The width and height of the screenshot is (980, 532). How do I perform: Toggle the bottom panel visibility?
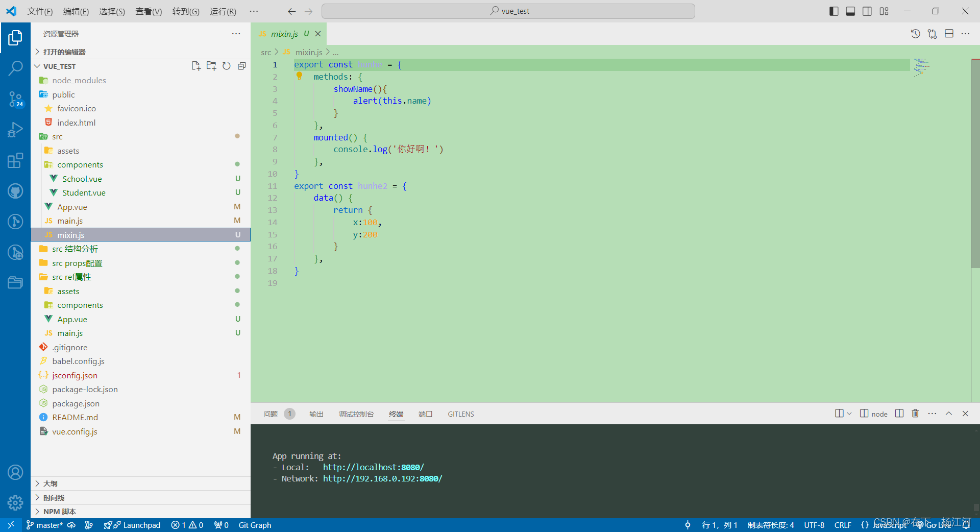[x=850, y=11]
